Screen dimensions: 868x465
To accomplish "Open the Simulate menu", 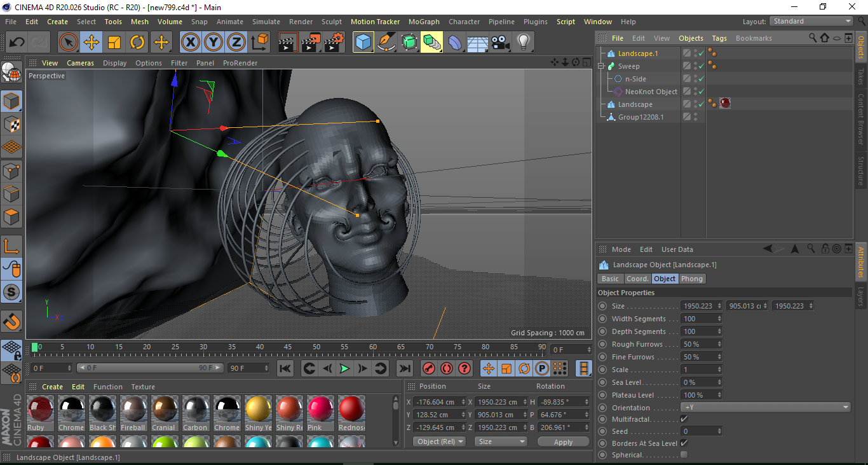I will [x=266, y=22].
